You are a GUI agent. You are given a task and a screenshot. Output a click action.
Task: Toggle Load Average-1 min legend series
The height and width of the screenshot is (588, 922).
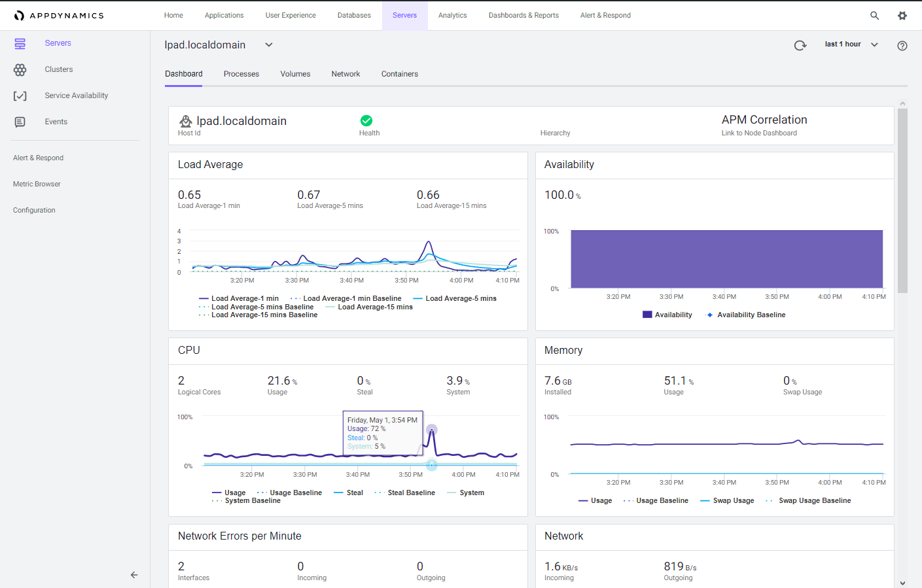point(239,298)
